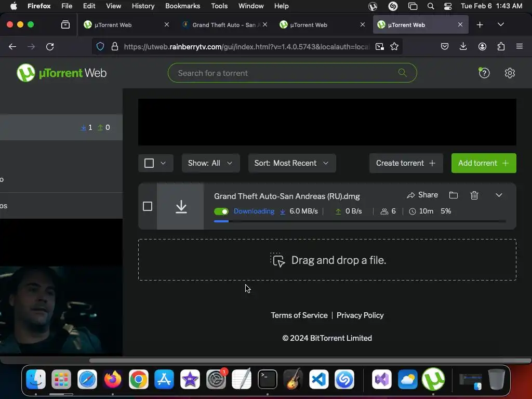The image size is (532, 399).
Task: Click the download/upload count row in sidebar
Action: pos(61,127)
